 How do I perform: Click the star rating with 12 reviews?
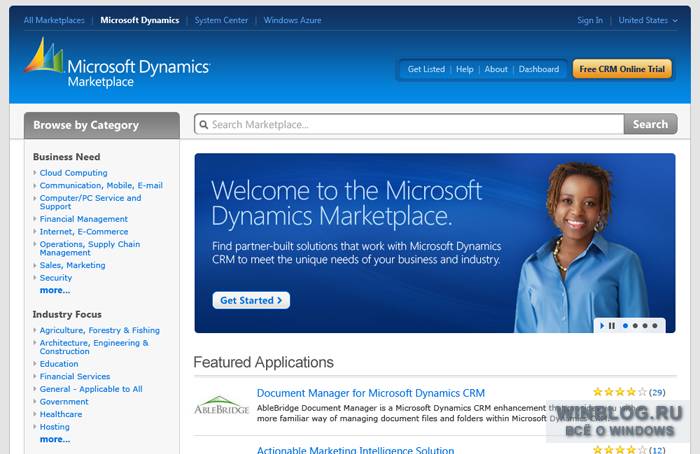click(x=620, y=450)
